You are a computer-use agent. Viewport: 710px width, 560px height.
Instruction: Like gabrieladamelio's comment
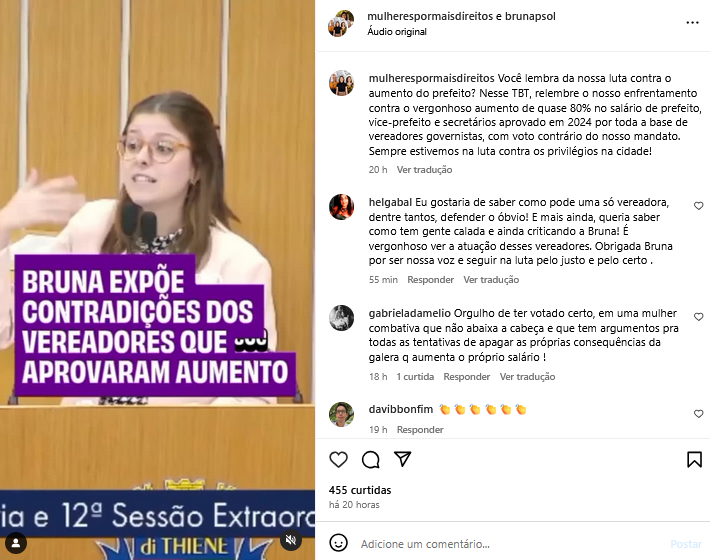point(698,317)
